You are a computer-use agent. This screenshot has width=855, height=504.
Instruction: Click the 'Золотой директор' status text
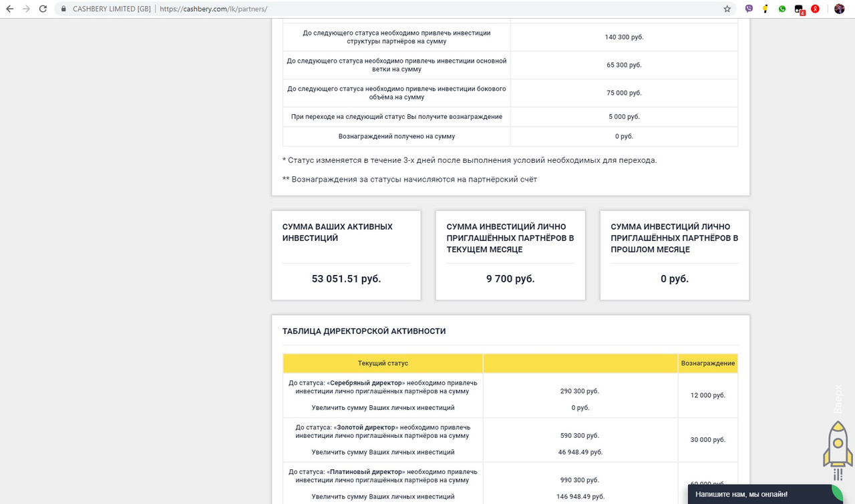pyautogui.click(x=367, y=427)
